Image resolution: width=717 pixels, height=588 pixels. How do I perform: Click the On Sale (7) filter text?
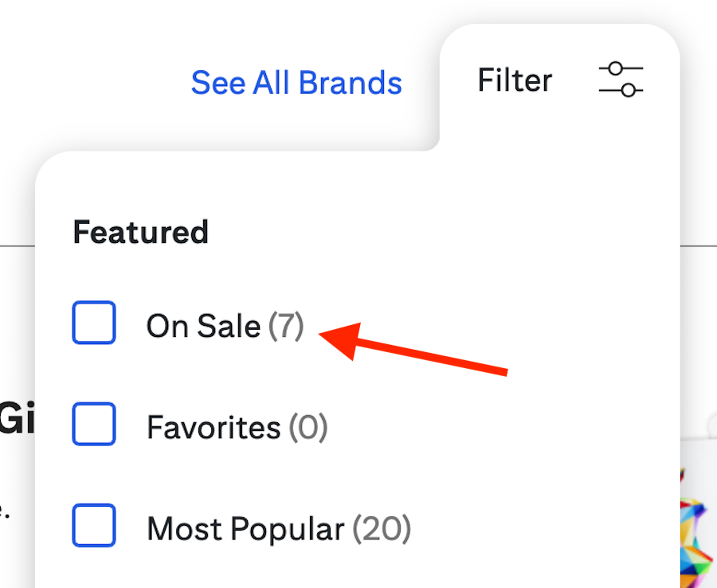click(x=225, y=325)
